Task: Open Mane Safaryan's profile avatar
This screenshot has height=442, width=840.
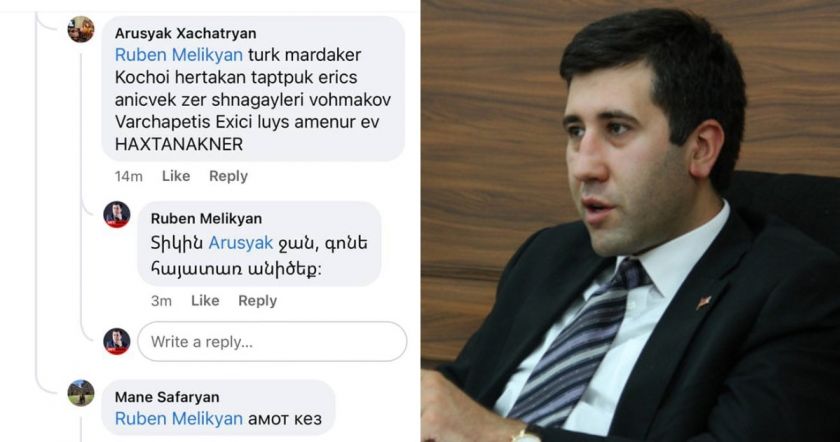Action: coord(81,393)
